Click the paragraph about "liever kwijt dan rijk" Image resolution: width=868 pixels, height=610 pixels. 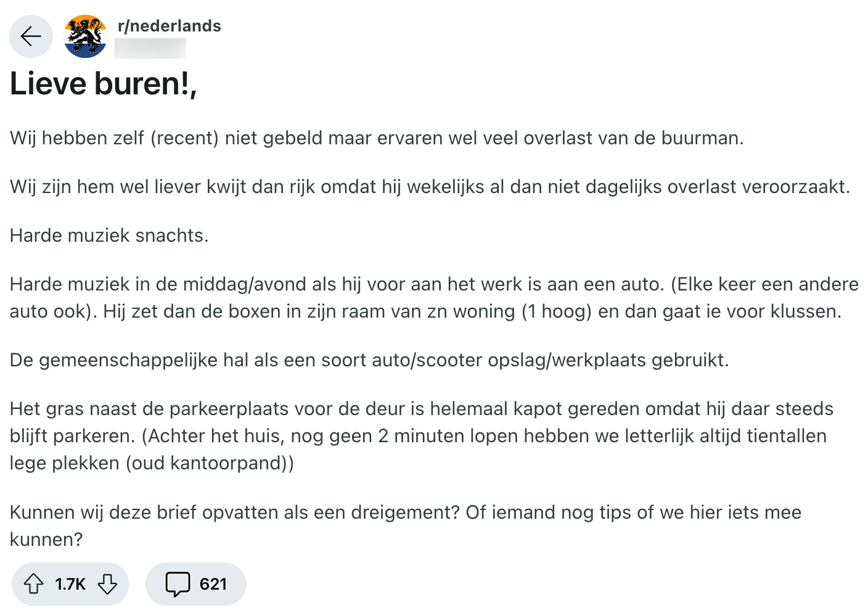point(430,186)
